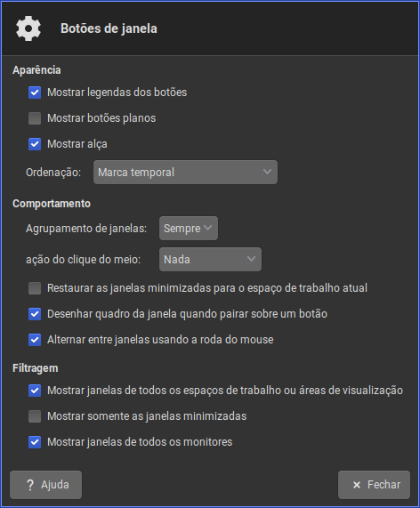Enable Mostrar botões planos checkbox
The height and width of the screenshot is (508, 420).
pos(35,118)
